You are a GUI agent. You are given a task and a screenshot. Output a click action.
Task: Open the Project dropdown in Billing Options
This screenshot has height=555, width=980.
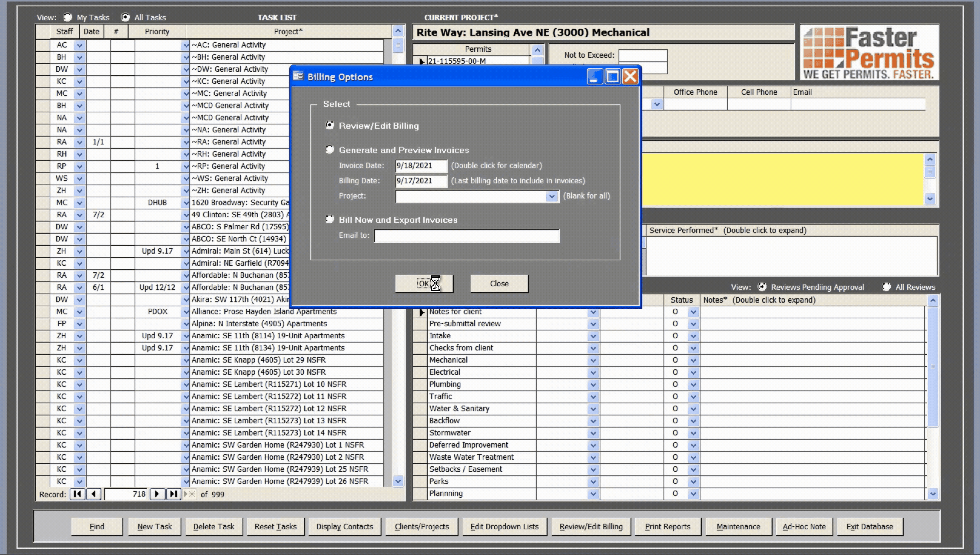552,196
